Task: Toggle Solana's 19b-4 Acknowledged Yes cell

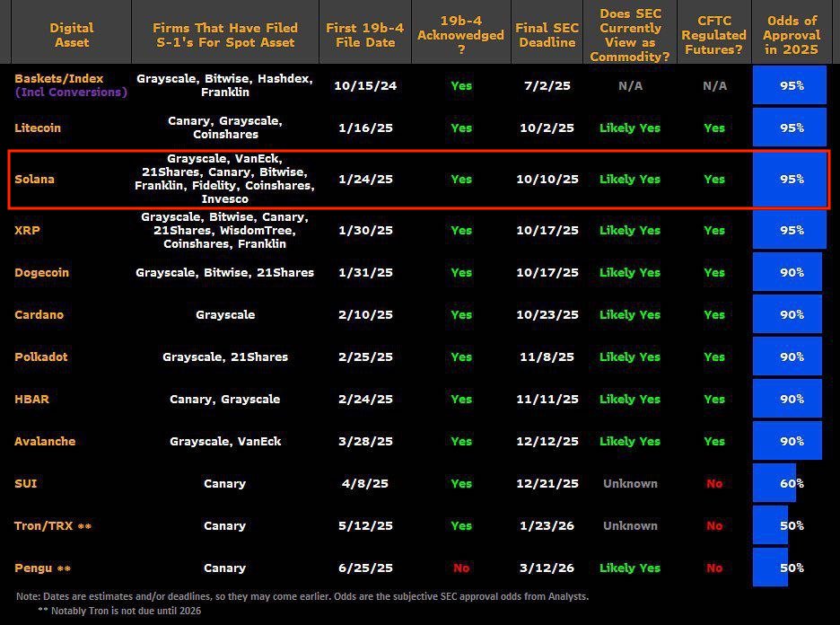Action: click(x=460, y=179)
